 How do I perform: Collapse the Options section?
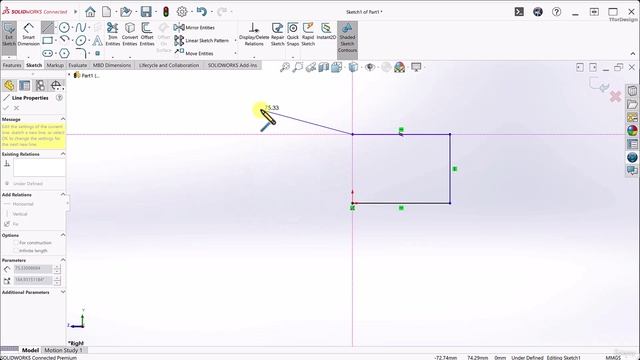coord(63,235)
